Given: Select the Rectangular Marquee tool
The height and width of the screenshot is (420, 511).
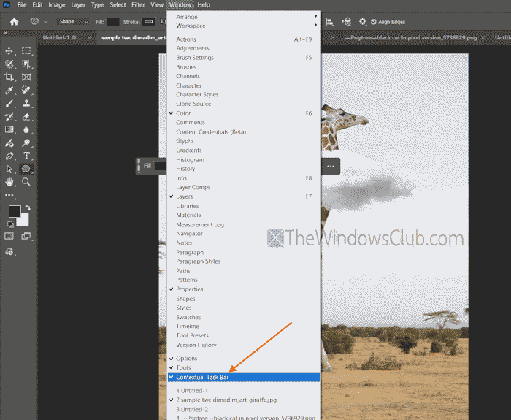Looking at the screenshot, I should pyautogui.click(x=26, y=51).
